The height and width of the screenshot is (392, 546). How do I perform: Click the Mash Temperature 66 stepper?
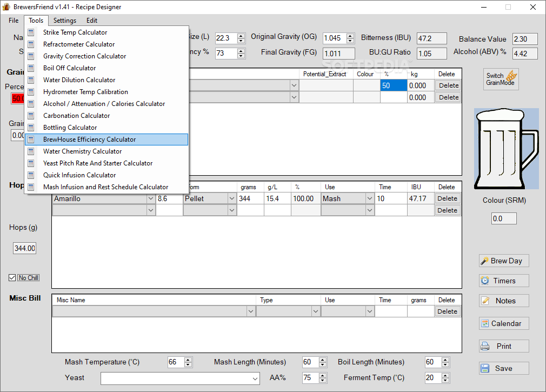click(x=188, y=362)
